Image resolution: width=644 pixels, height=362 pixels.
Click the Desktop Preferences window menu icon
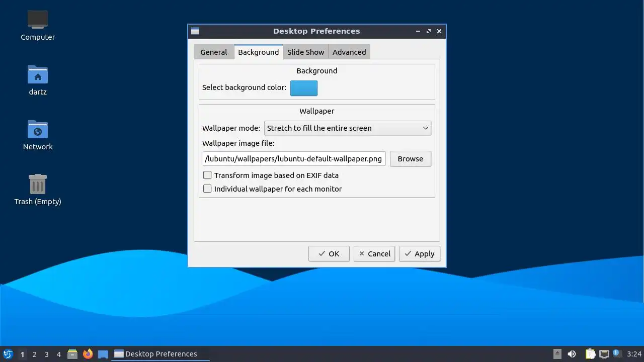[x=195, y=31]
